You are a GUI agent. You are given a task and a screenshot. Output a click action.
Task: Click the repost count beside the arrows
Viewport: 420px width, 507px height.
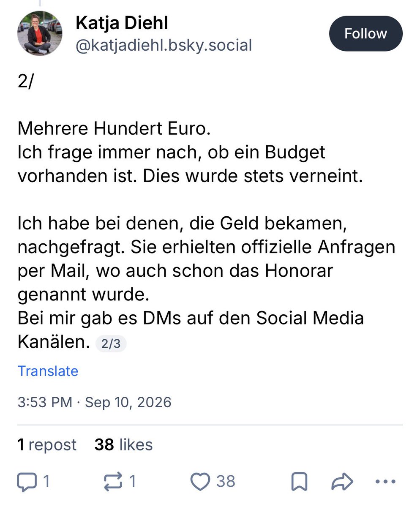pyautogui.click(x=133, y=482)
